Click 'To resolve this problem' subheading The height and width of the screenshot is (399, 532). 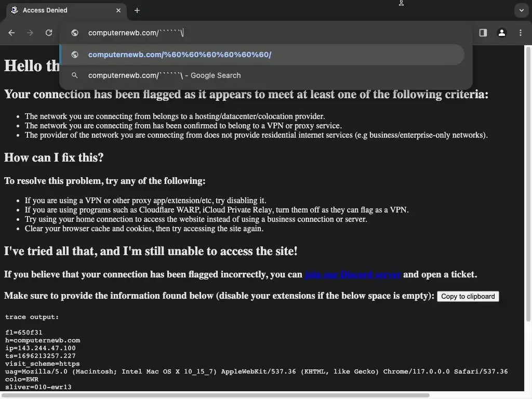click(x=105, y=181)
